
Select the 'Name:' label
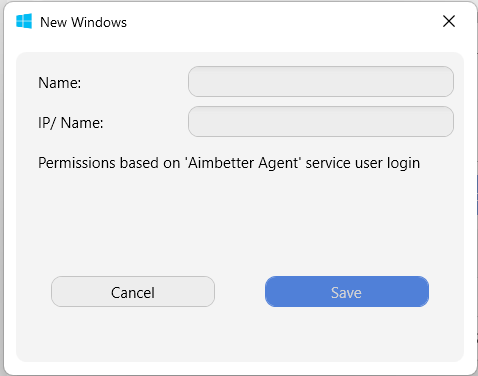59,83
